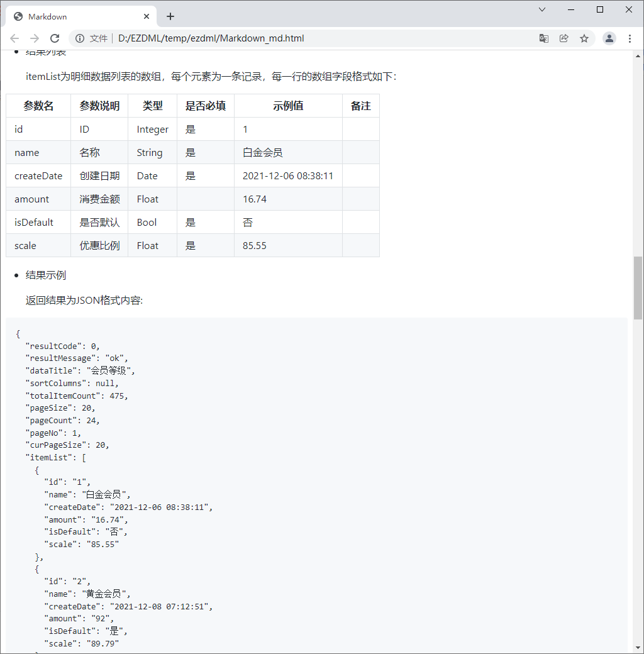
Task: Reload the Markdown_md.html page
Action: click(55, 38)
